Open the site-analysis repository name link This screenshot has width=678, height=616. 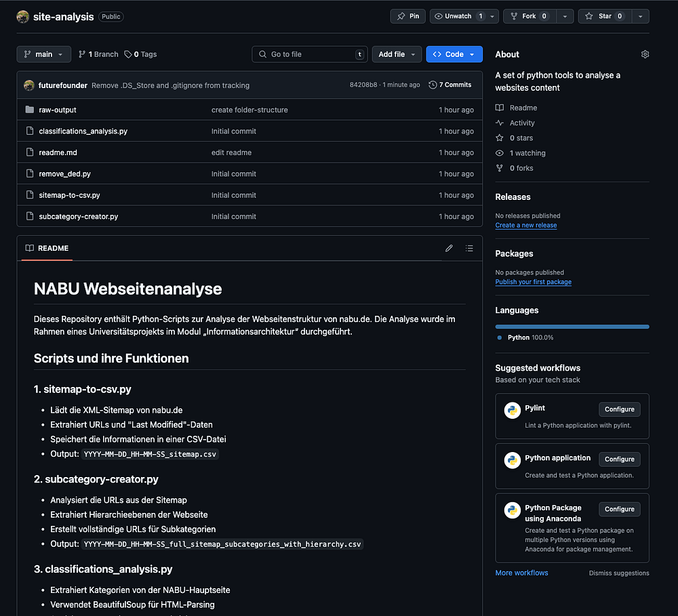pos(63,16)
